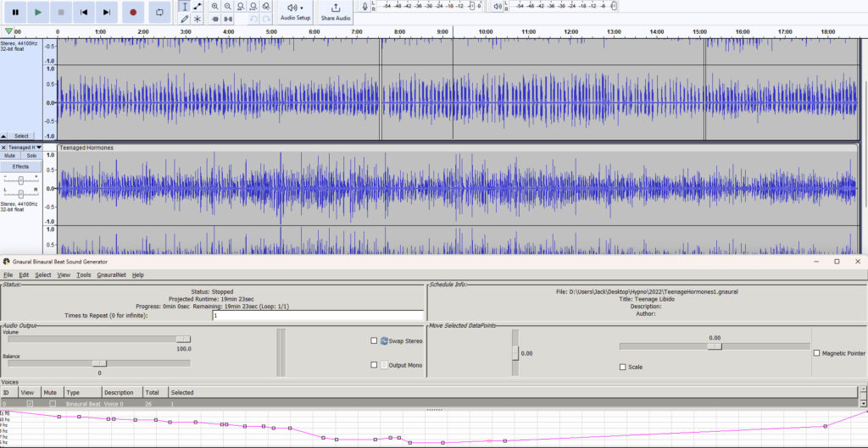Check the Magnetic Pointer option
This screenshot has height=448, width=868.
tap(816, 353)
